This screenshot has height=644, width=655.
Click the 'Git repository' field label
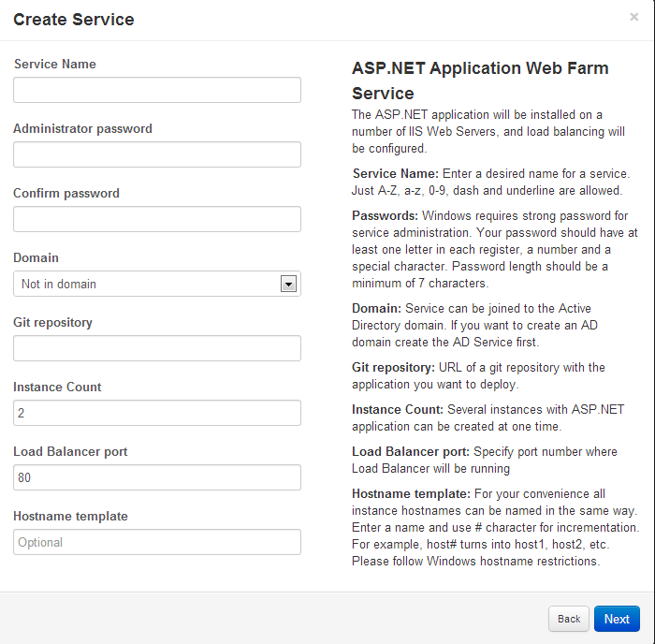click(x=53, y=322)
